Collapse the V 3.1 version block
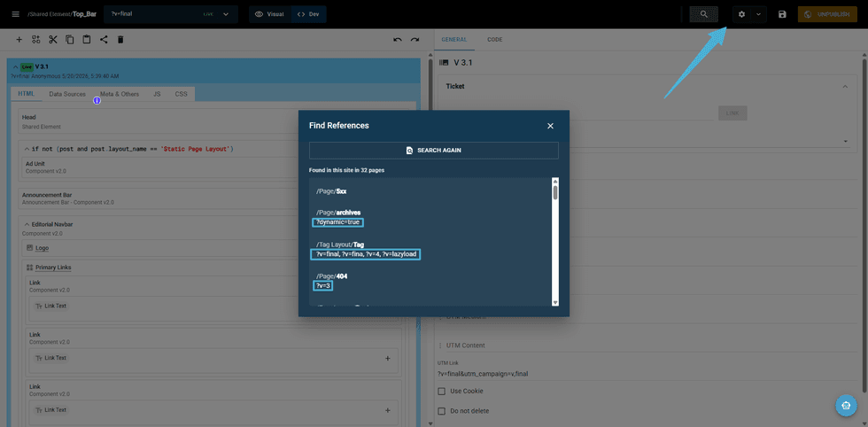 click(15, 66)
